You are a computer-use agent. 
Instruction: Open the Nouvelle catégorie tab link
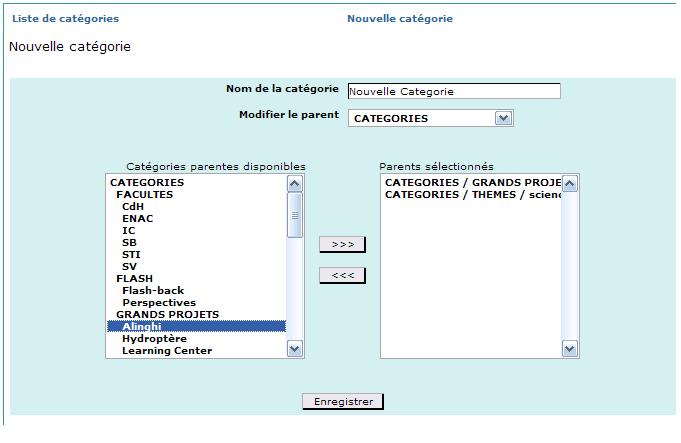point(400,19)
